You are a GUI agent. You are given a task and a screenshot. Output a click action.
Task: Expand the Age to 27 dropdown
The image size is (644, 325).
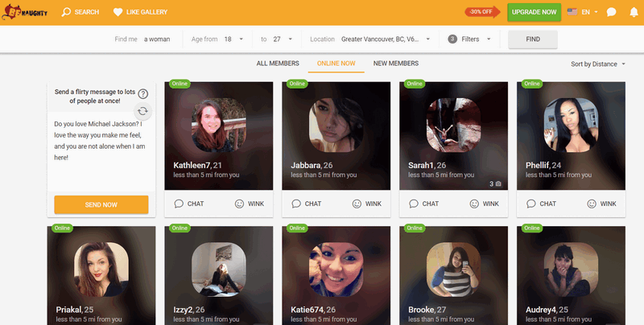(283, 39)
